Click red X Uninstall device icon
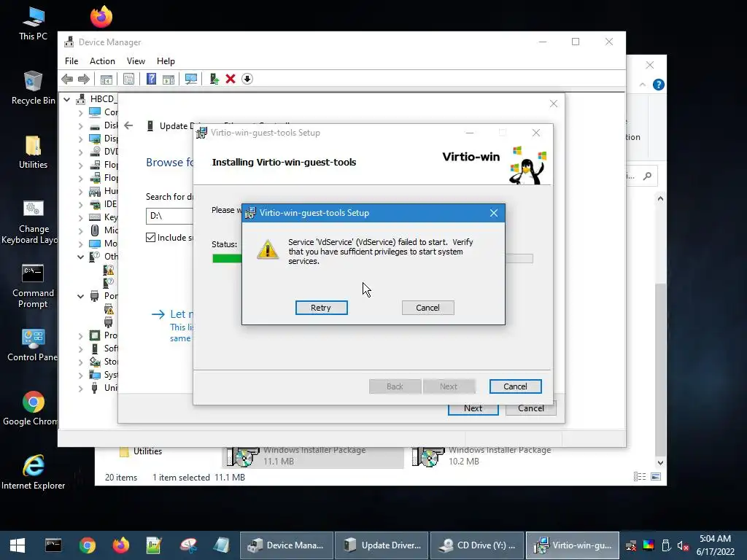The width and height of the screenshot is (747, 560). pos(231,79)
